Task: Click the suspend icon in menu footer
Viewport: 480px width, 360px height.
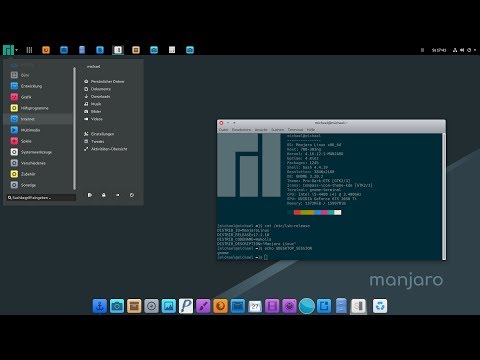Action: point(118,195)
